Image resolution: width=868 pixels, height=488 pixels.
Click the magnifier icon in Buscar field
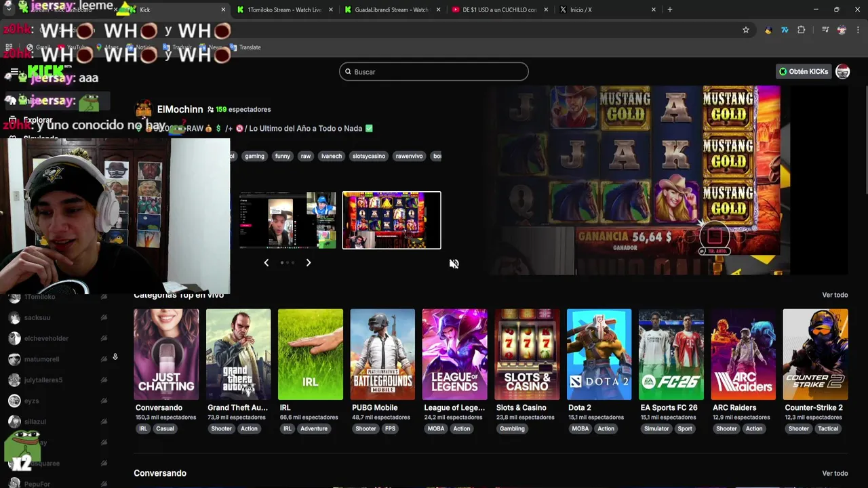[x=349, y=72]
